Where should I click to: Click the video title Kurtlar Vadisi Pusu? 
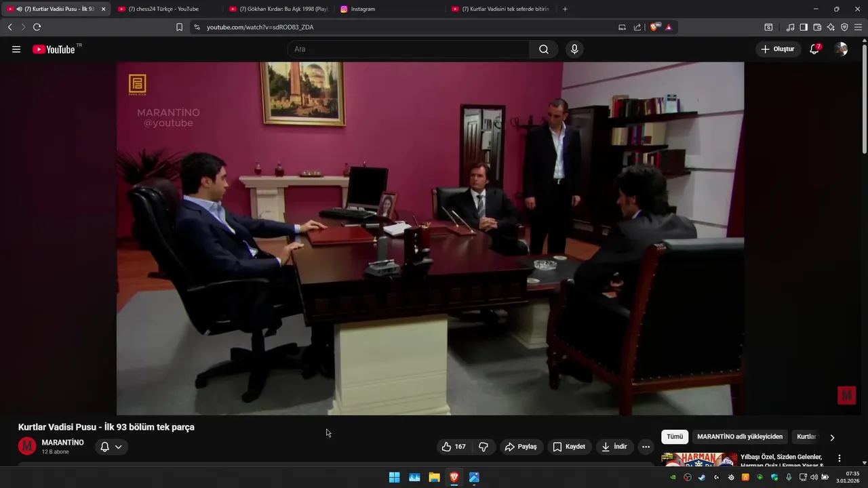106,427
